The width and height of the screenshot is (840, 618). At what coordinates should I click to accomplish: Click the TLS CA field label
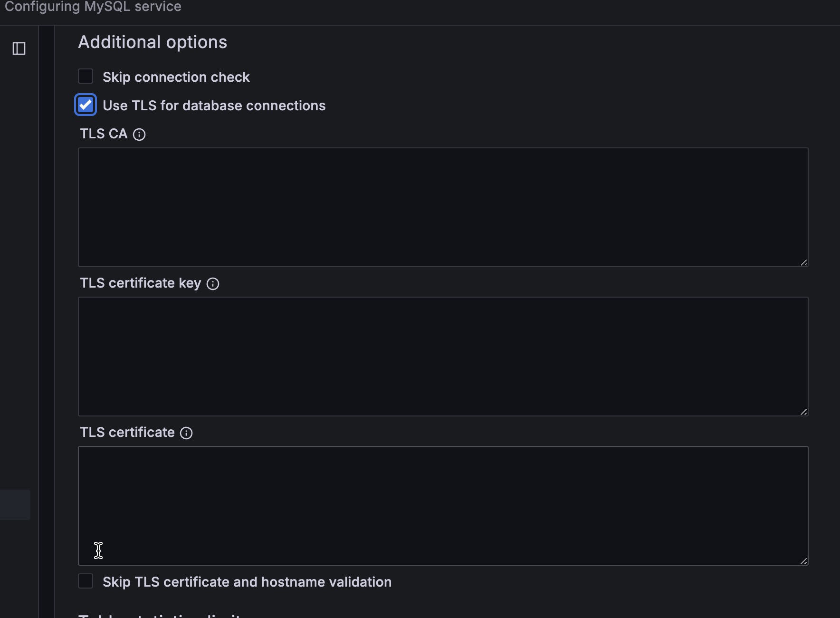pos(103,134)
